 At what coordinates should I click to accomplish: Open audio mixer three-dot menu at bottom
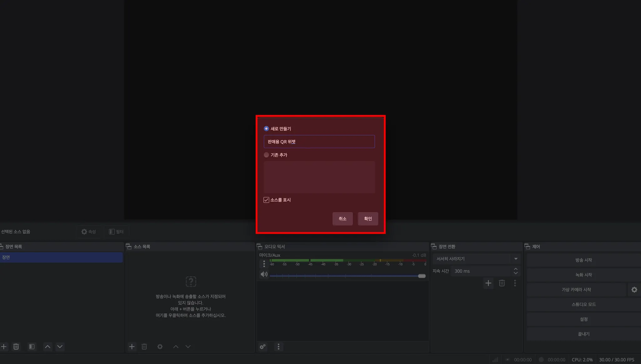278,346
